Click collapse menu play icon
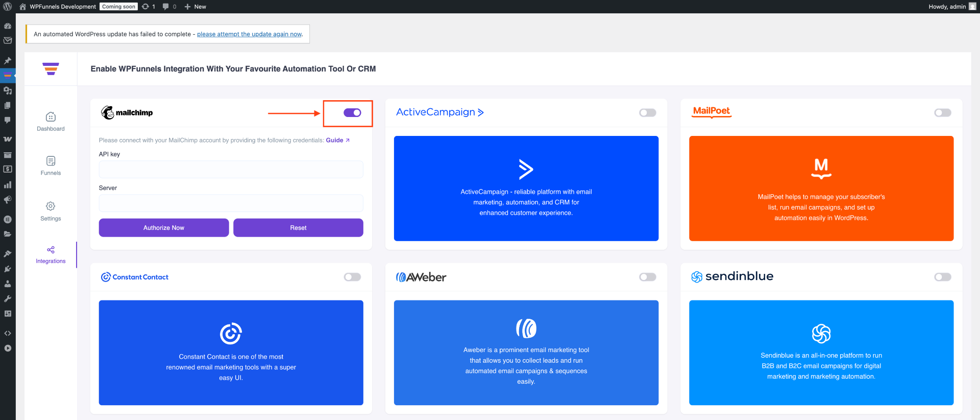980x420 pixels. (8, 348)
